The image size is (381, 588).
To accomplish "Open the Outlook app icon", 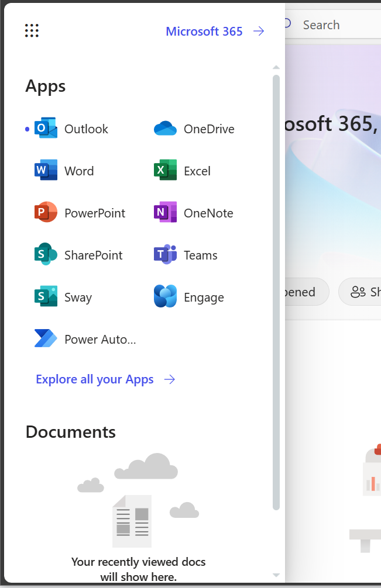I will coord(46,128).
